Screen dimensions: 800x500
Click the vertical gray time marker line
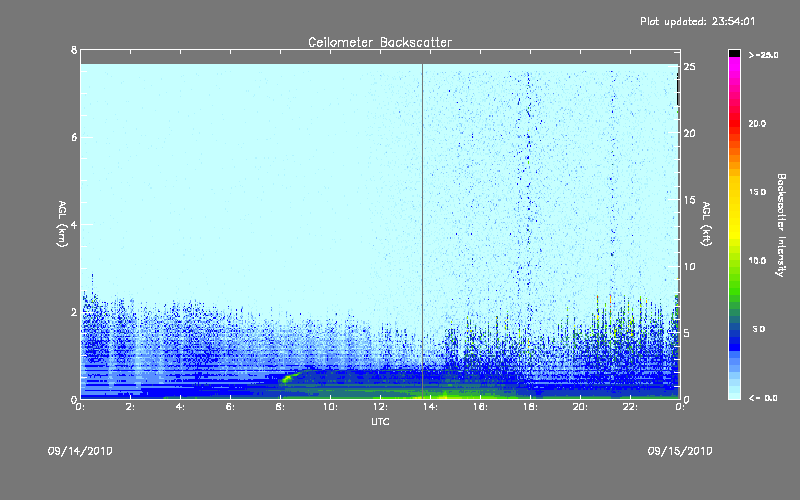tap(422, 230)
